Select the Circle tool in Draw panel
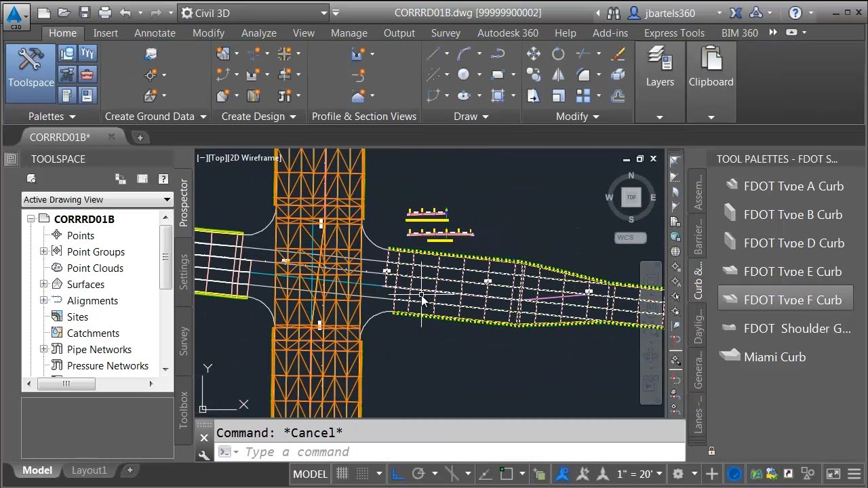The image size is (868, 488). (x=463, y=75)
